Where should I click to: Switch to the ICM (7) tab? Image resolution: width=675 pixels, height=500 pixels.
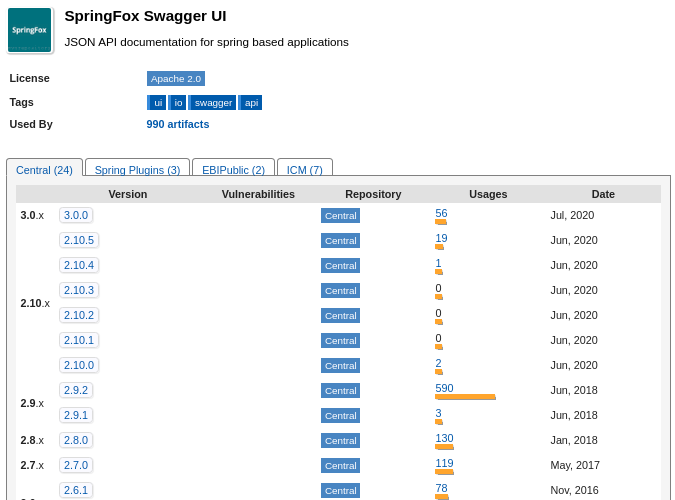(x=305, y=170)
